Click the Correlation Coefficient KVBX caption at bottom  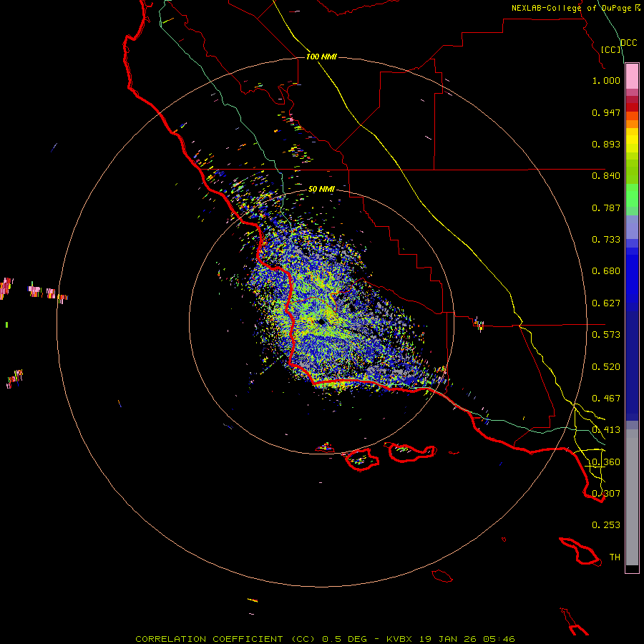tap(325, 639)
